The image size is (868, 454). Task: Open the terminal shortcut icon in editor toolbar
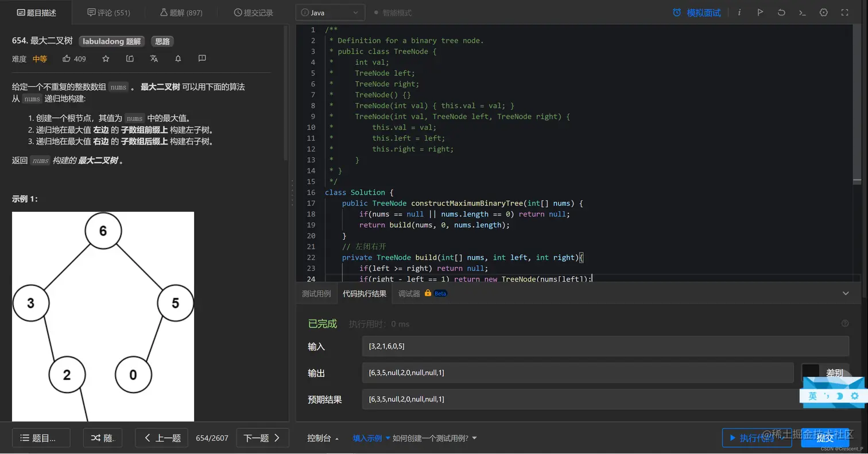[x=803, y=12]
